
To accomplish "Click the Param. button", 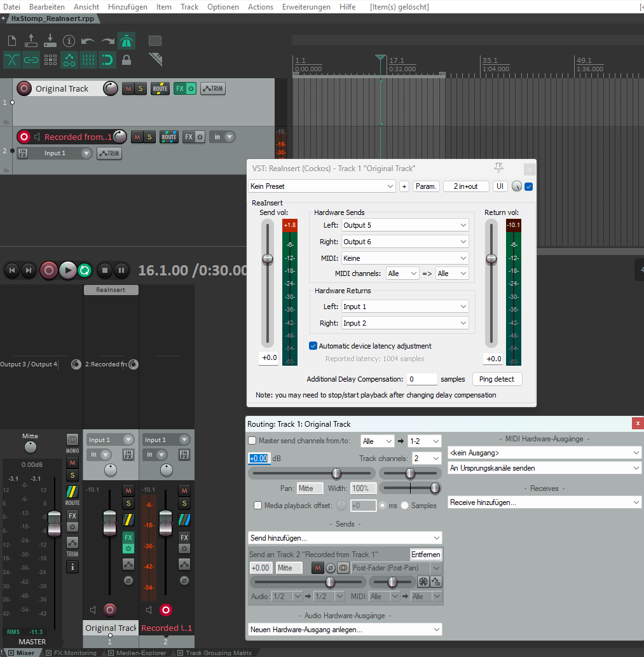I will (426, 186).
